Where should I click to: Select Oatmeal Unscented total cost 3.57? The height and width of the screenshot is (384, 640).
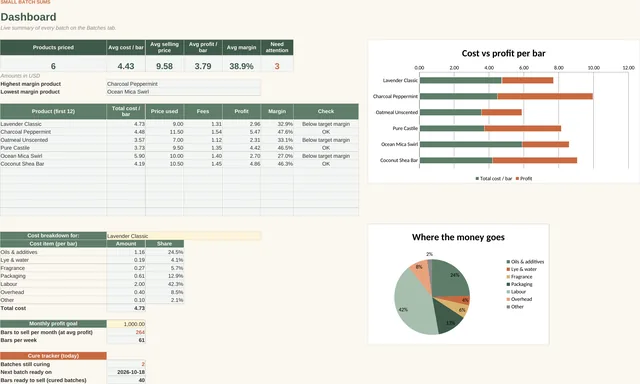126,140
